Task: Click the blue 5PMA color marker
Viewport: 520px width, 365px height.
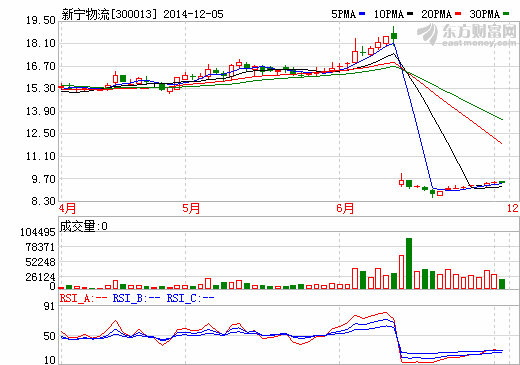Action: click(x=362, y=14)
